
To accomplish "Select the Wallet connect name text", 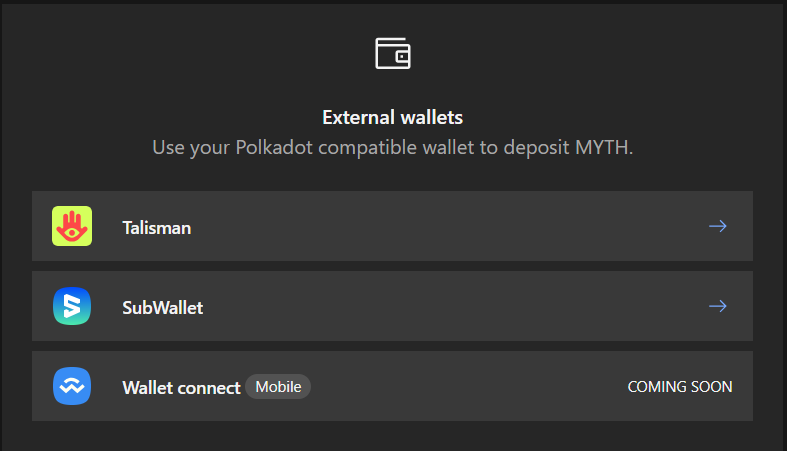I will 181,387.
